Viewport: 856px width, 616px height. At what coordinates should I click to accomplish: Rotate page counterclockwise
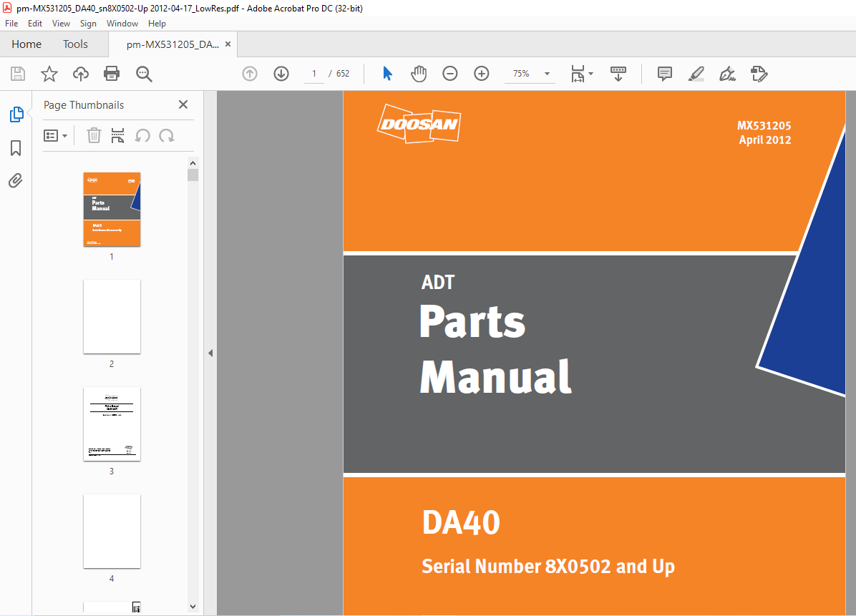coord(142,135)
